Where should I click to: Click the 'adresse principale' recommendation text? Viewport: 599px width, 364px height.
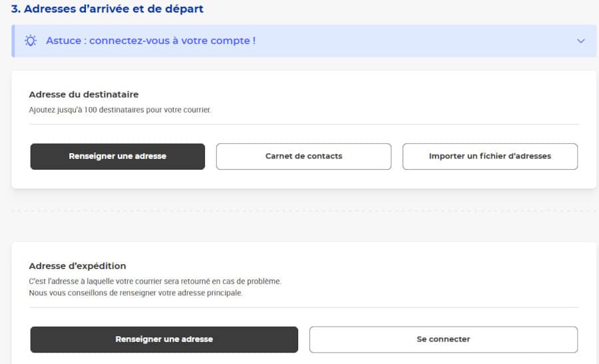(136, 293)
